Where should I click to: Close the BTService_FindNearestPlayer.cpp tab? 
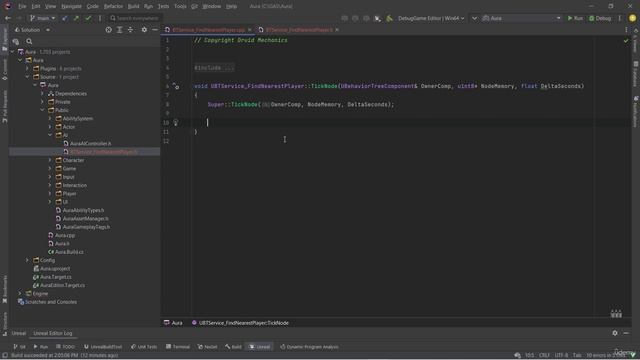click(x=249, y=30)
